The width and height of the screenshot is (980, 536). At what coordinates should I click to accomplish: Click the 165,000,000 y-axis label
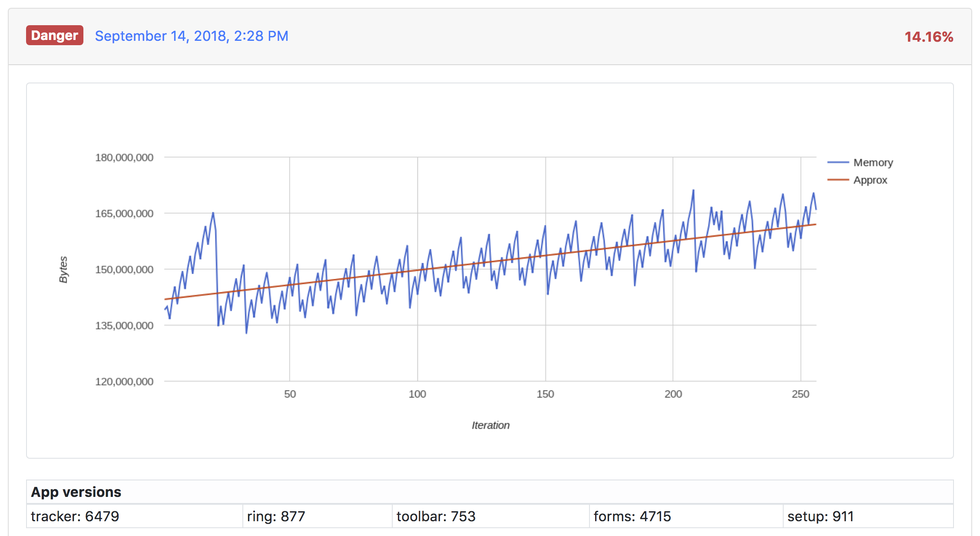pyautogui.click(x=124, y=214)
